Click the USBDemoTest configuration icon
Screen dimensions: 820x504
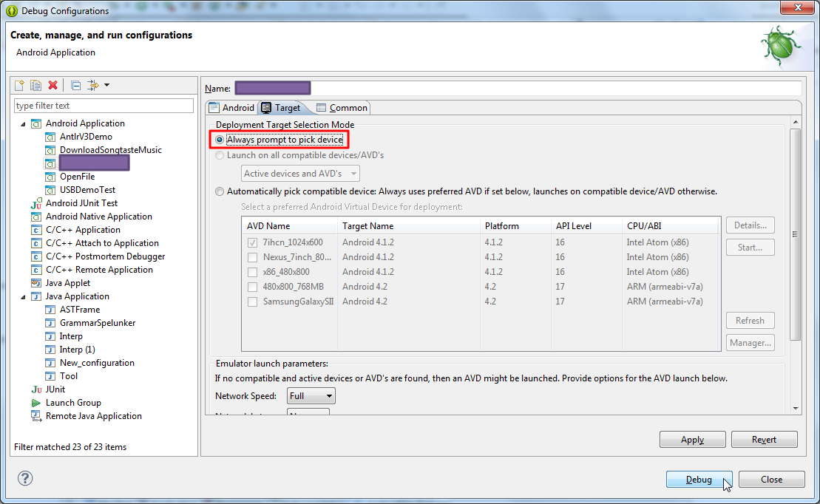[x=50, y=191]
